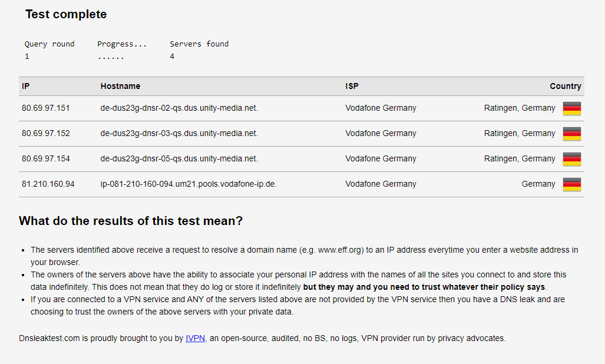
Task: Click the German flag in the 80.69.97.154 row
Action: [x=571, y=159]
